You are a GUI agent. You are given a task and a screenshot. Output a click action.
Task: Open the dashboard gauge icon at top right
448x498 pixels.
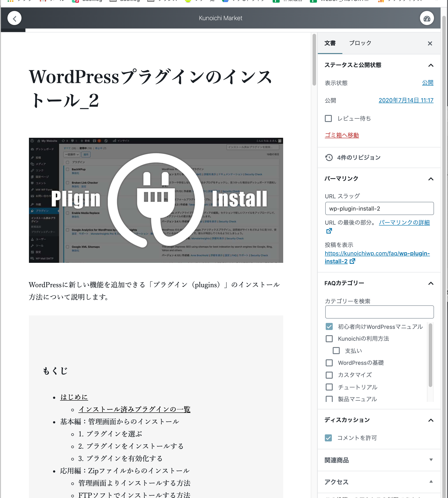pos(427,18)
